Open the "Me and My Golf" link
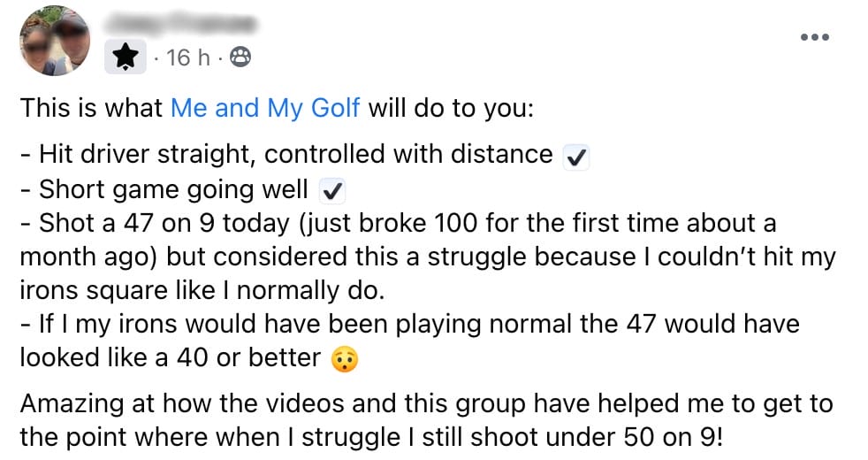Screen dimensions: 868x460 (x=265, y=108)
